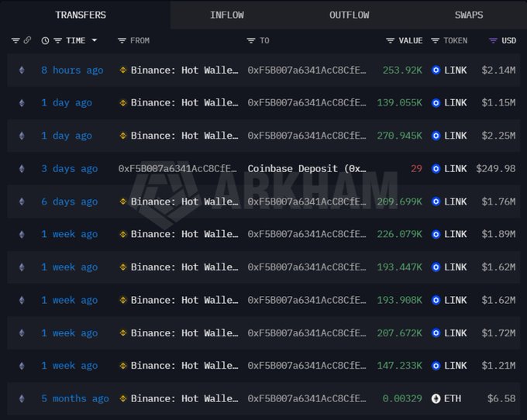This screenshot has width=527, height=420.
Task: Click the ETH token icon in the $6.58 row
Action: point(436,398)
